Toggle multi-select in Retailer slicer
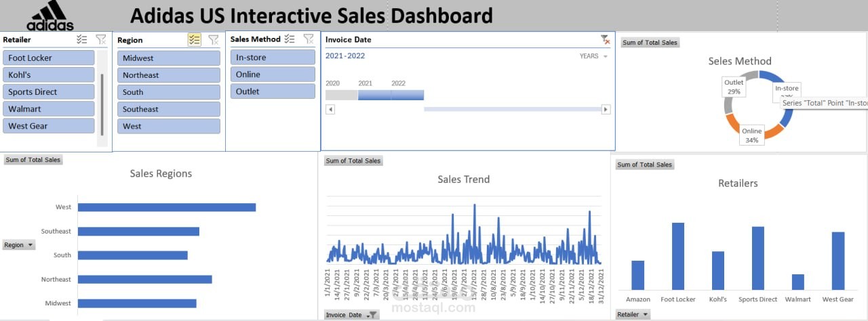Viewport: 868px width, 321px height. [x=82, y=39]
